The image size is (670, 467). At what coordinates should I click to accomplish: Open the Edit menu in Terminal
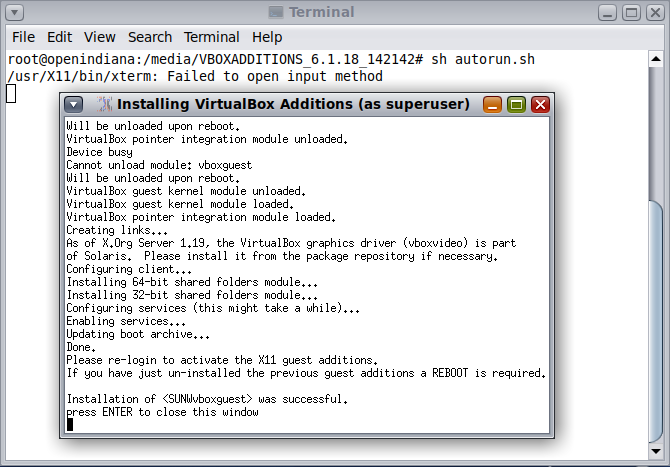(x=59, y=37)
